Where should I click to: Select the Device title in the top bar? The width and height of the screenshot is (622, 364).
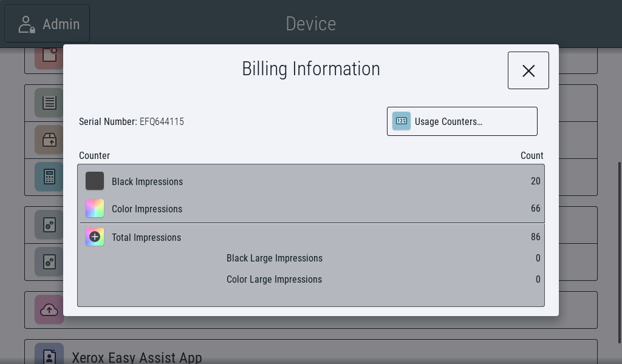point(310,24)
